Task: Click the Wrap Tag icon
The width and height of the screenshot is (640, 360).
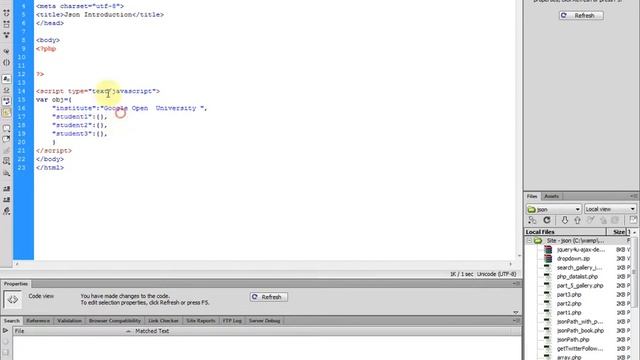Action: pyautogui.click(x=7, y=151)
